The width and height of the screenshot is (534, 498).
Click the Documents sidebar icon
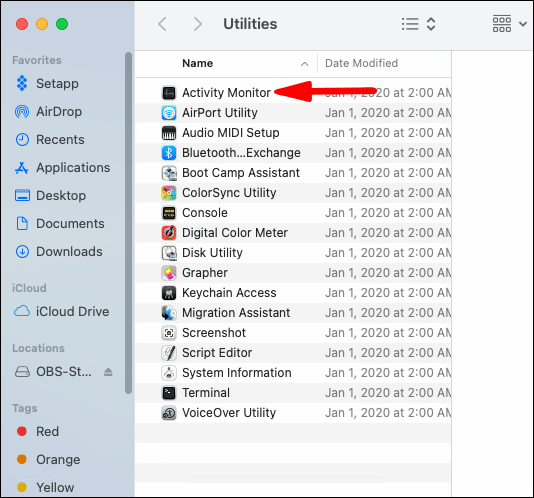22,223
